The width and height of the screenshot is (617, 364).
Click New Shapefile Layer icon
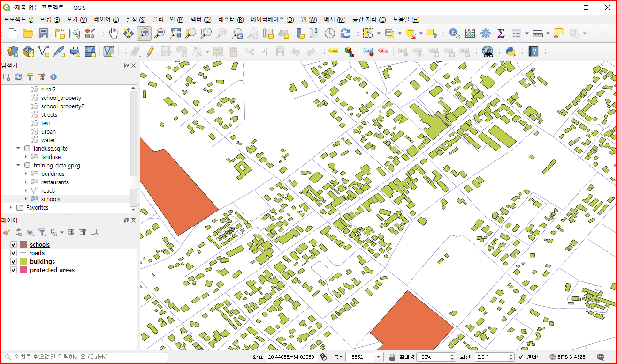[x=44, y=51]
